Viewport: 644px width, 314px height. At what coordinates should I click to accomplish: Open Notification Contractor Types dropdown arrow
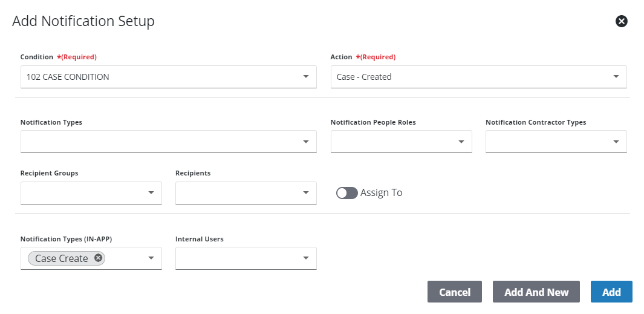click(616, 142)
